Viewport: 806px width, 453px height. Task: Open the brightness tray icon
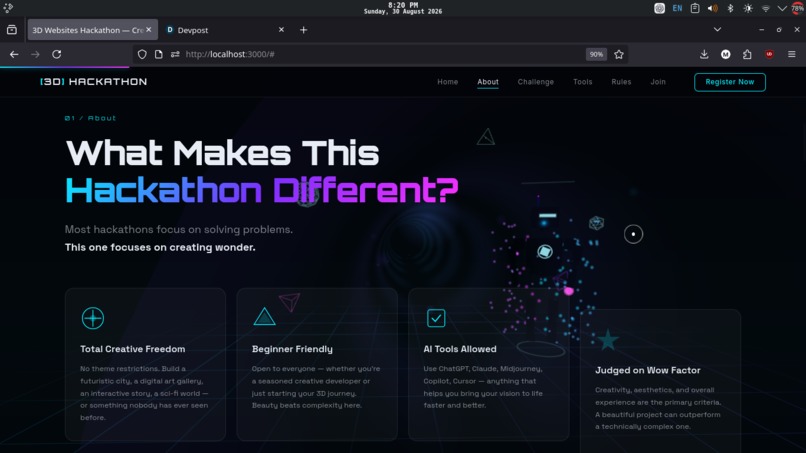coord(748,8)
